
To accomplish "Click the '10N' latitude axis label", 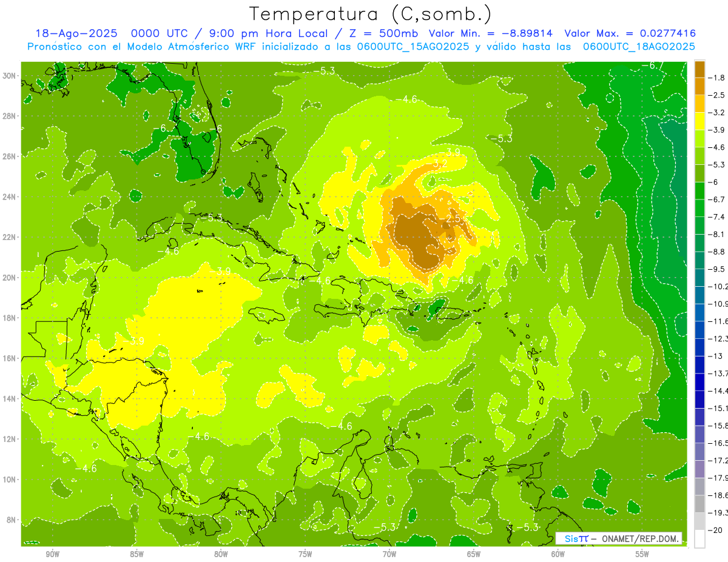I will 10,480.
